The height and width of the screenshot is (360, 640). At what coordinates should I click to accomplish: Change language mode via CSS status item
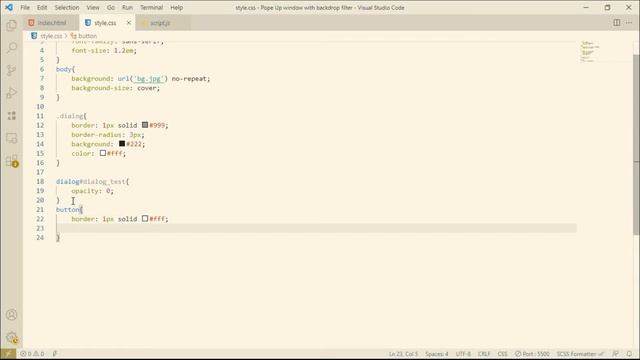(x=502, y=354)
